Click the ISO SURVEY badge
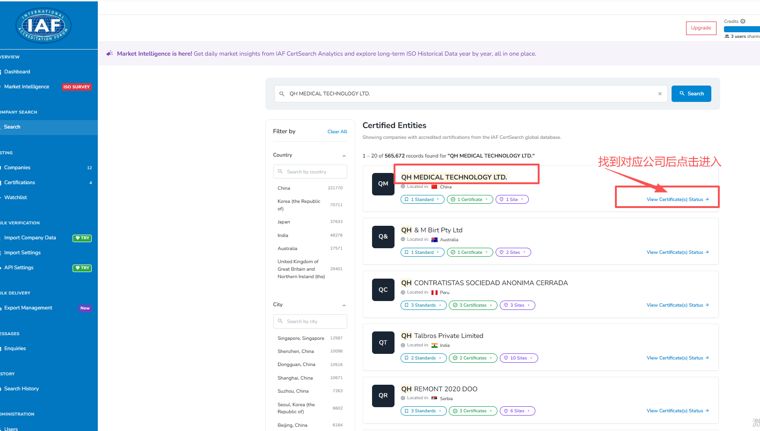760x431 pixels. click(x=77, y=87)
